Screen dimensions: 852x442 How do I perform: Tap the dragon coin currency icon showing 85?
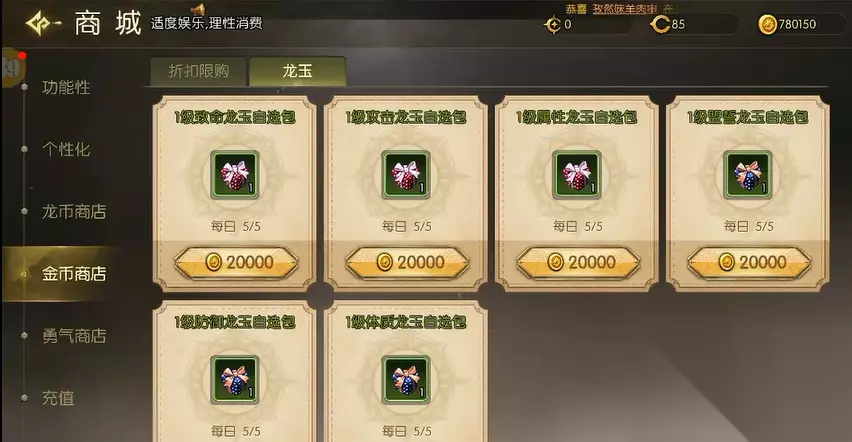(660, 24)
